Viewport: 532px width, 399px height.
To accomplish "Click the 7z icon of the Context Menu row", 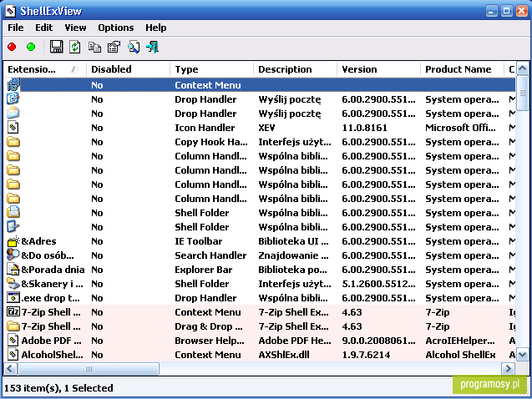I will (13, 312).
